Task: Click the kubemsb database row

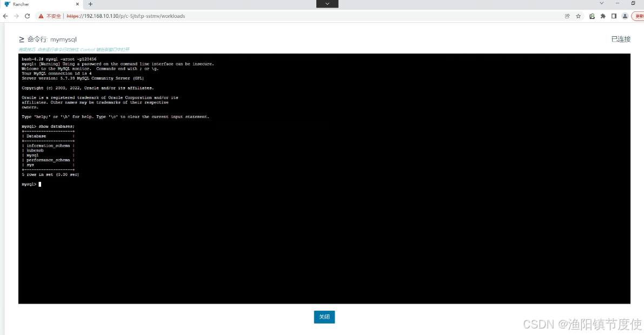Action: [x=48, y=150]
